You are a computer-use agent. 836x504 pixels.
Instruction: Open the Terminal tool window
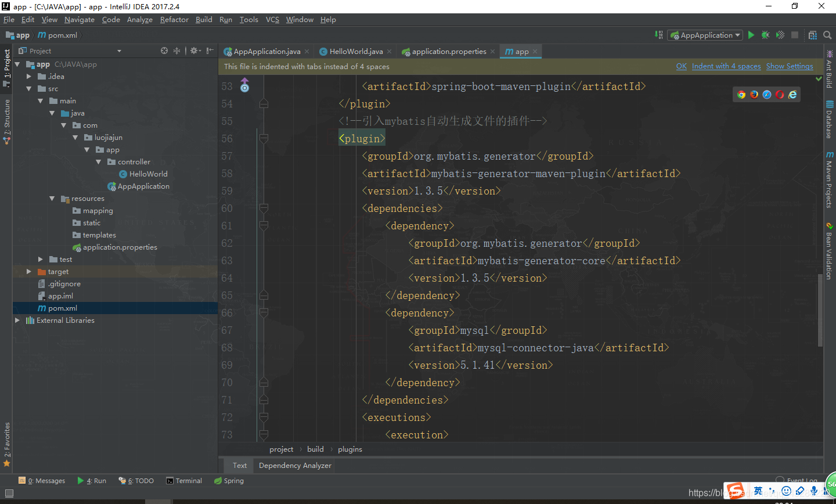pyautogui.click(x=184, y=481)
